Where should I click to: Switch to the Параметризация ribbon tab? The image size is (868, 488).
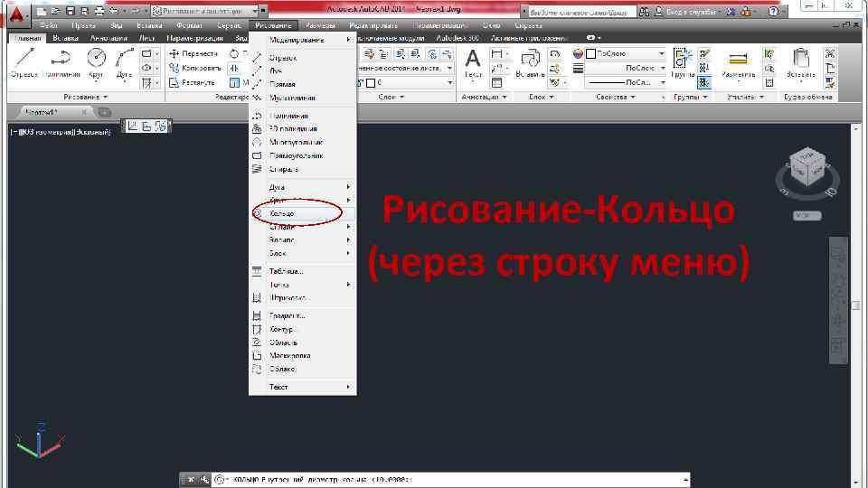pyautogui.click(x=195, y=38)
